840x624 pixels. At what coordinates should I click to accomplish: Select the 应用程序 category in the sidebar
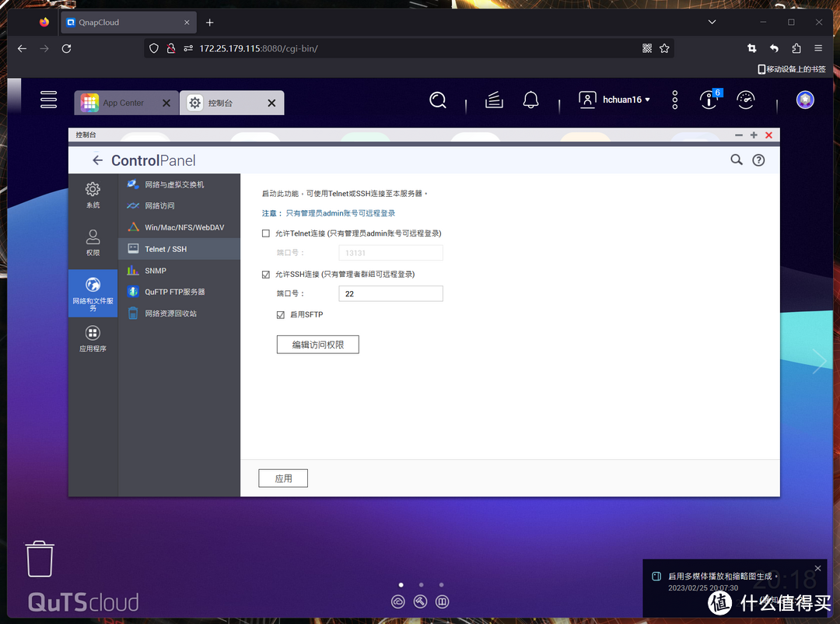point(93,338)
